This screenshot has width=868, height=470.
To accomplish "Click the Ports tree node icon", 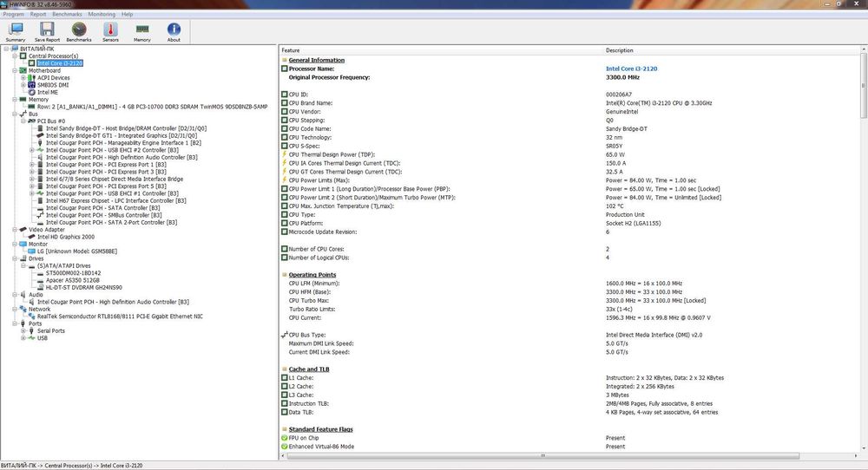I will click(23, 323).
